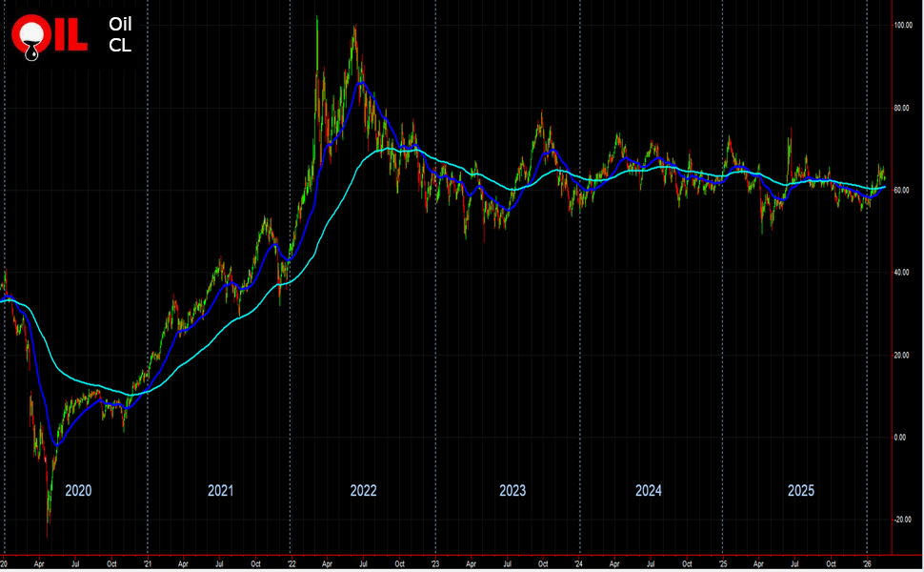Click the '23 tick on time axis
This screenshot has height=572, width=924.
pyautogui.click(x=434, y=563)
